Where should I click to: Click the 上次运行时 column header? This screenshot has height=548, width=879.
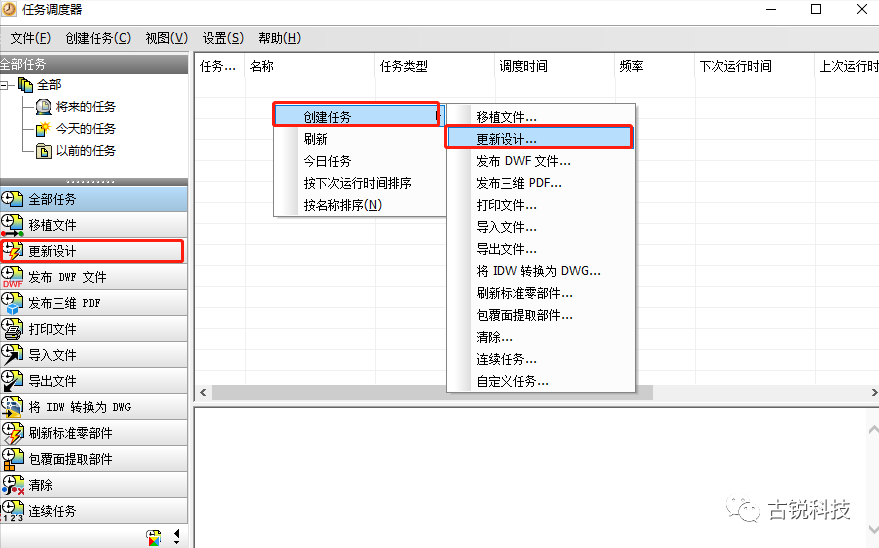click(847, 66)
